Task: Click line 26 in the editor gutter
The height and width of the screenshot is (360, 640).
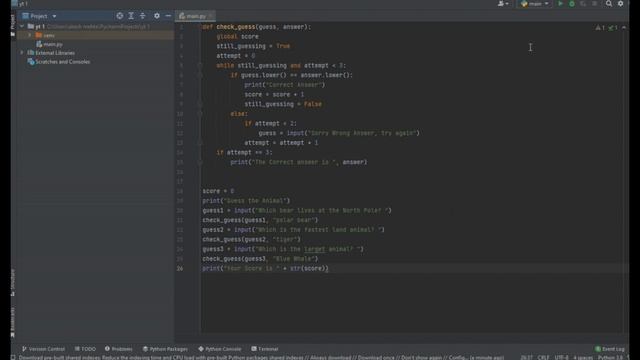Action: (180, 269)
